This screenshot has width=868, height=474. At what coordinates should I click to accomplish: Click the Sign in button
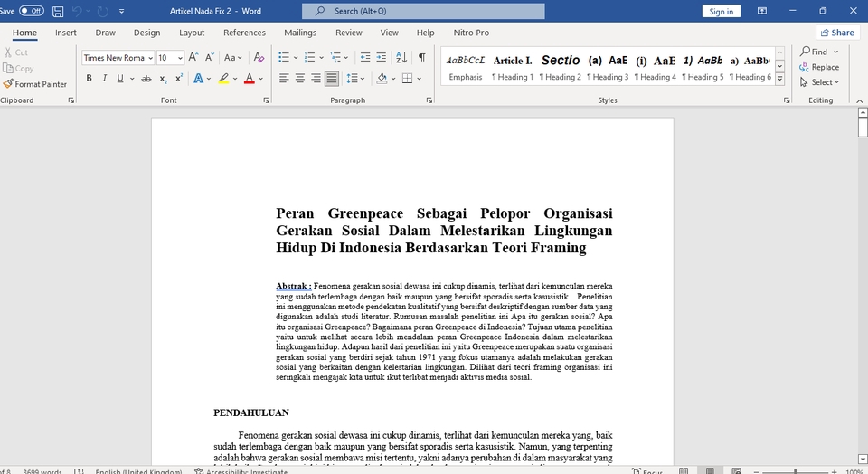tap(722, 11)
